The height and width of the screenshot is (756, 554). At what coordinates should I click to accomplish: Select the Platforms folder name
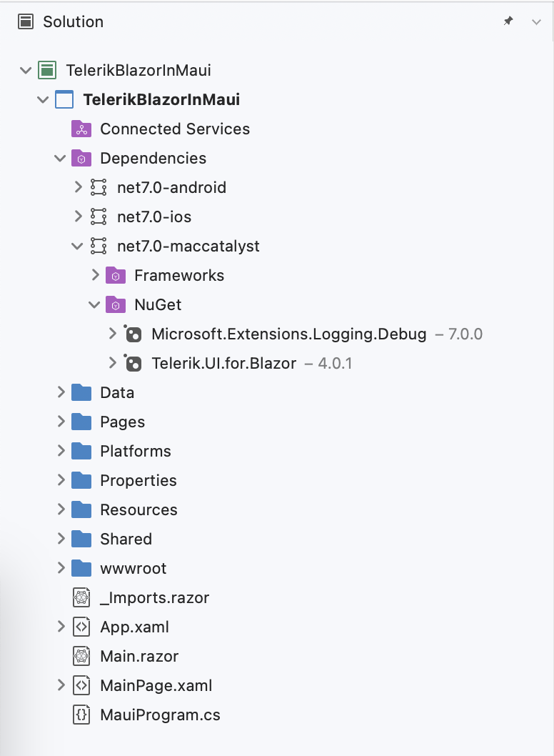click(x=136, y=452)
